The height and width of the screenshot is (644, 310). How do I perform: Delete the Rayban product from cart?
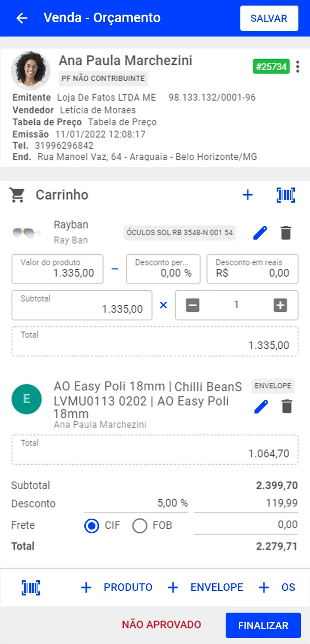(x=286, y=233)
